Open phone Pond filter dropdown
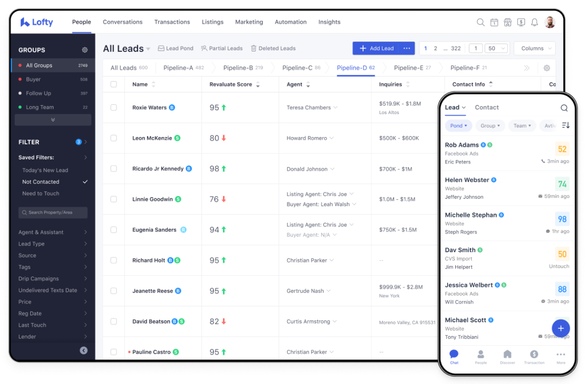This screenshot has width=588, height=384. coord(459,126)
